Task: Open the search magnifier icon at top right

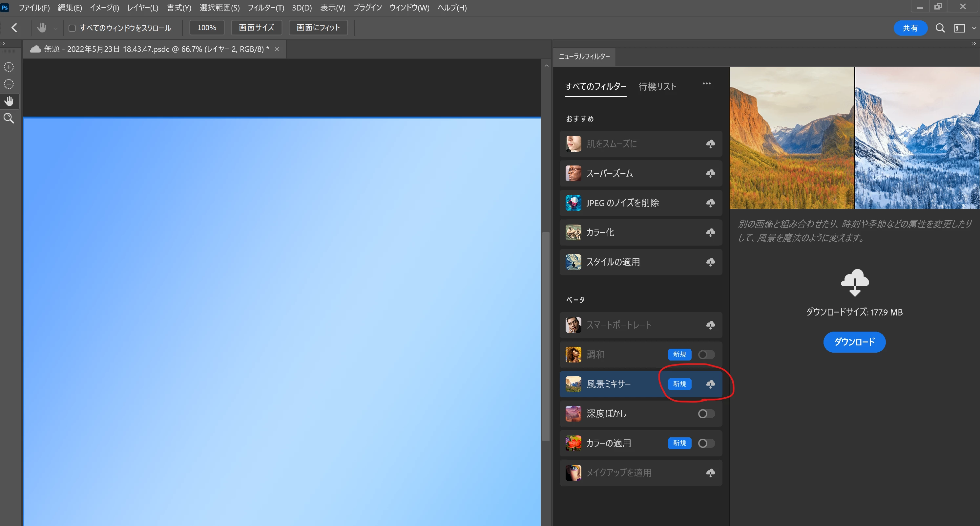Action: [940, 28]
